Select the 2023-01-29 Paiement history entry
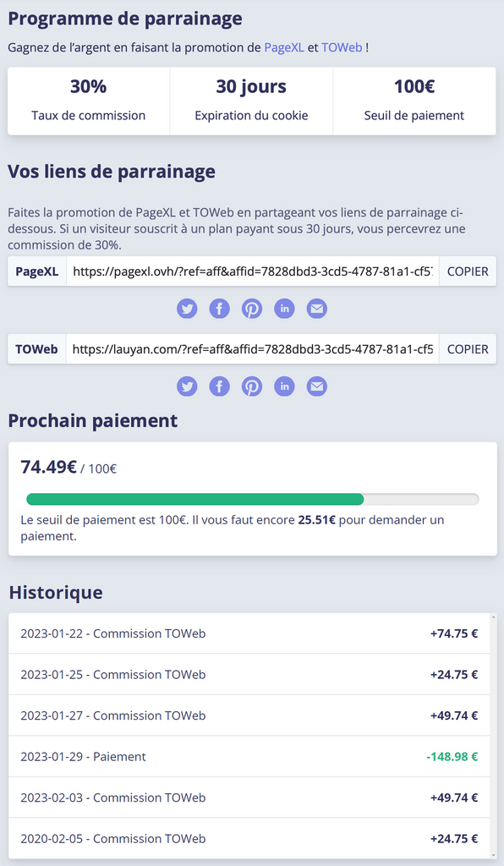This screenshot has width=504, height=866. click(249, 757)
